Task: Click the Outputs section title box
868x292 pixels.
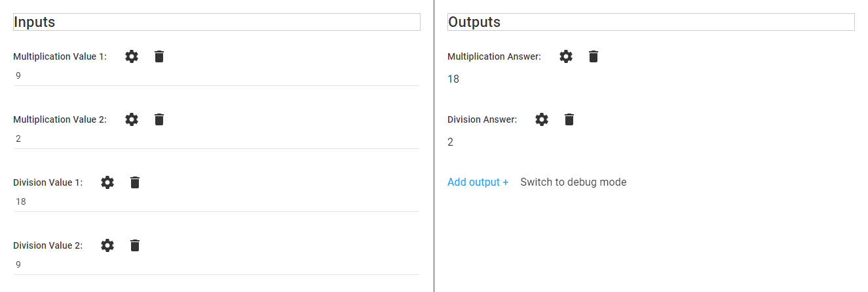Action: [651, 22]
